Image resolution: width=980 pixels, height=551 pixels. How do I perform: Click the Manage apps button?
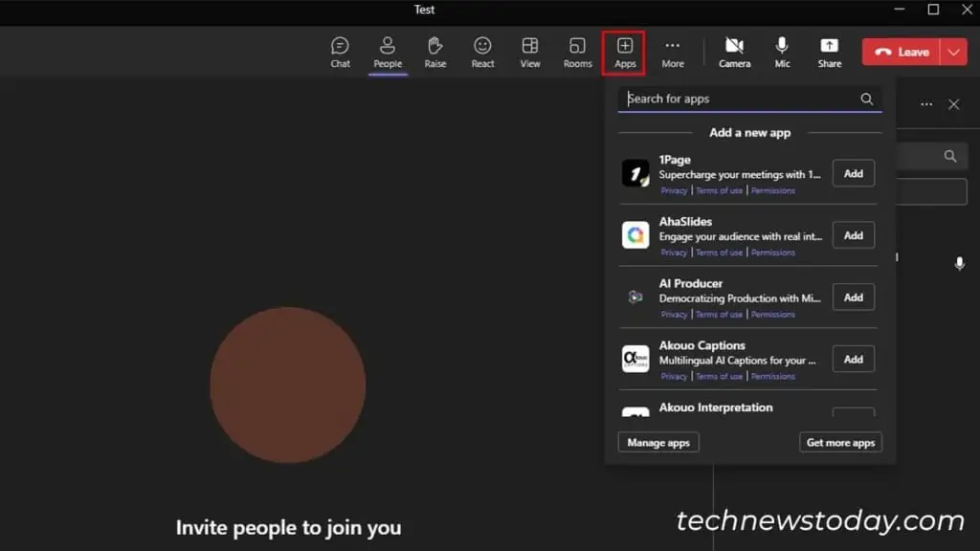point(658,442)
